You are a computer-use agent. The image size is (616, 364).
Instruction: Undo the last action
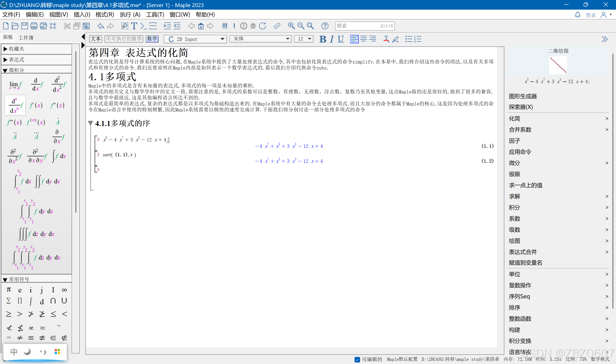(x=101, y=26)
